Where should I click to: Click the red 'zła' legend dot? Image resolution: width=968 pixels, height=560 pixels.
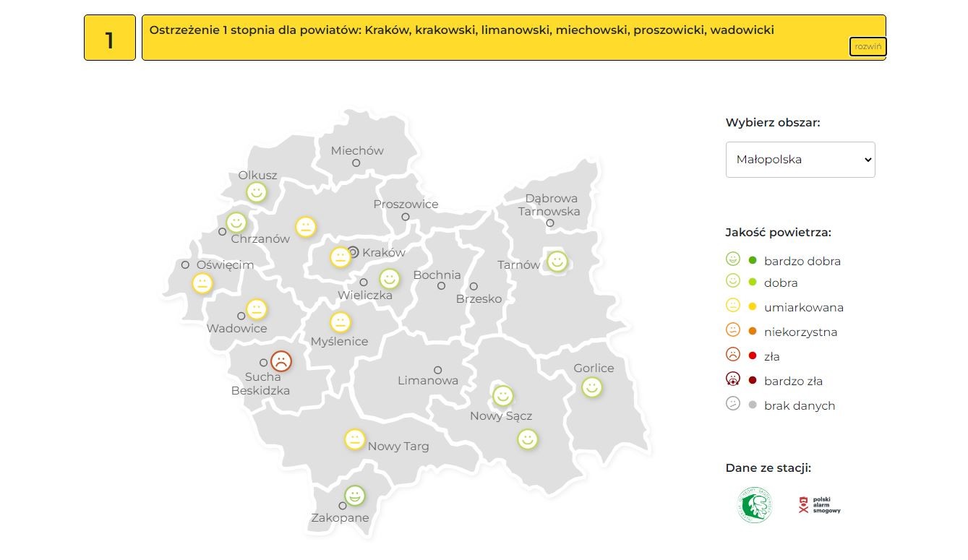753,356
